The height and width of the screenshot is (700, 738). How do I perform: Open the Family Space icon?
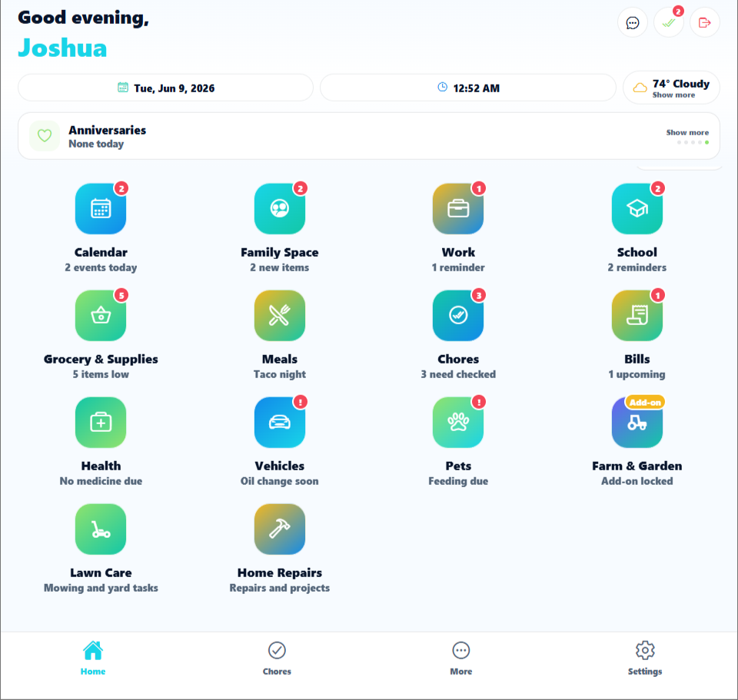coord(280,208)
